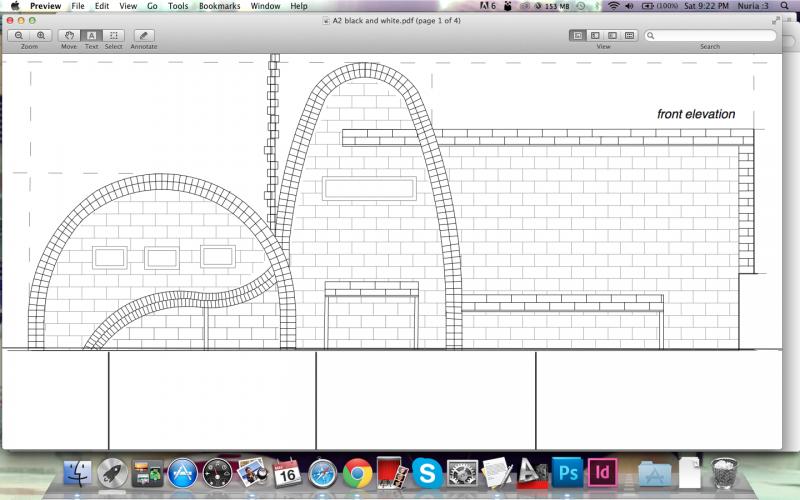Click the Zoom In magnifier button

click(x=41, y=35)
